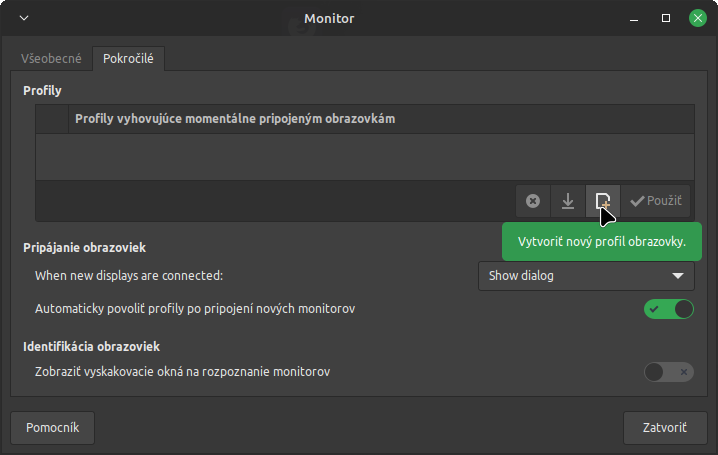Open help with the Pomocník button
Image resolution: width=718 pixels, height=455 pixels.
(x=52, y=427)
